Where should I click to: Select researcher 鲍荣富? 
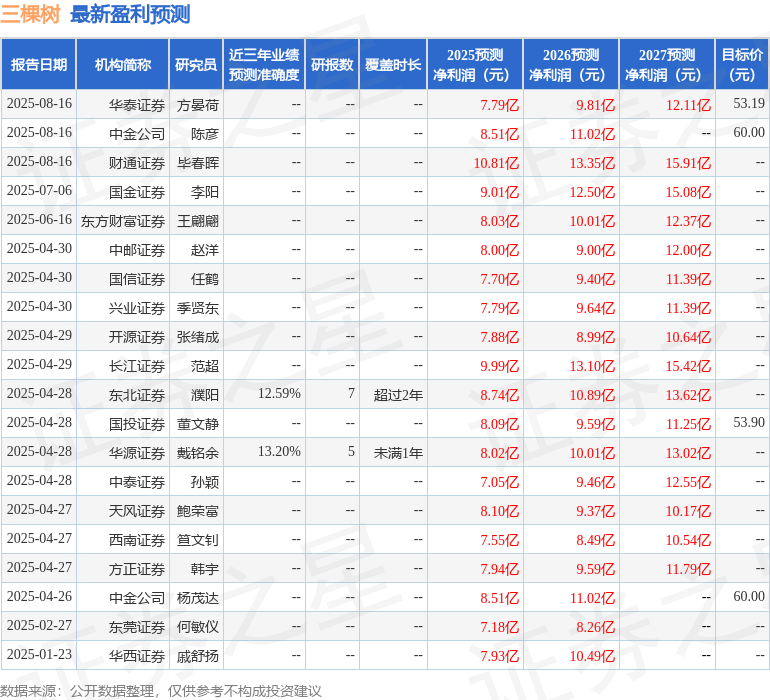coord(198,511)
